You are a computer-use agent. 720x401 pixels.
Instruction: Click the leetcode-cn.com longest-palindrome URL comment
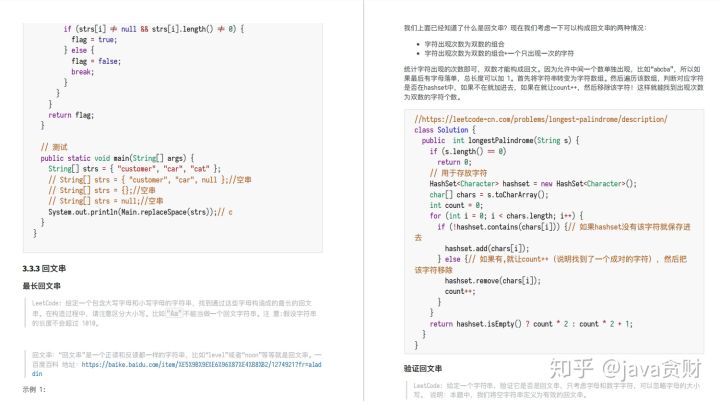pyautogui.click(x=540, y=119)
